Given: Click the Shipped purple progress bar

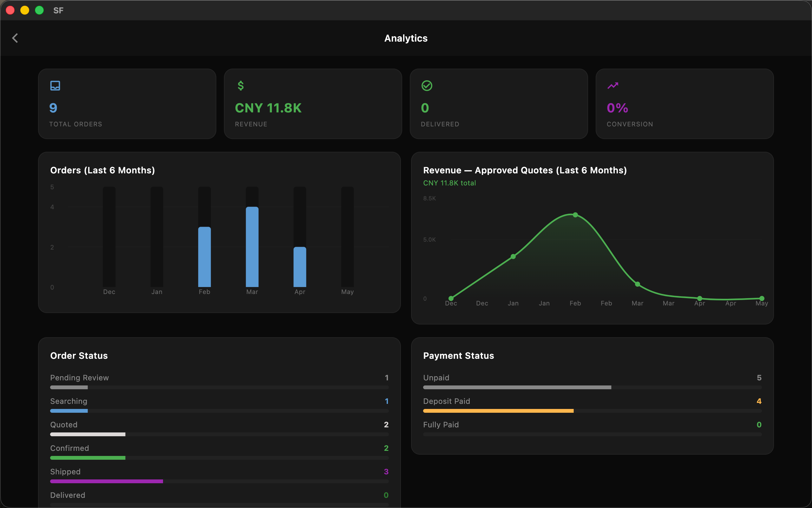Looking at the screenshot, I should (x=219, y=481).
